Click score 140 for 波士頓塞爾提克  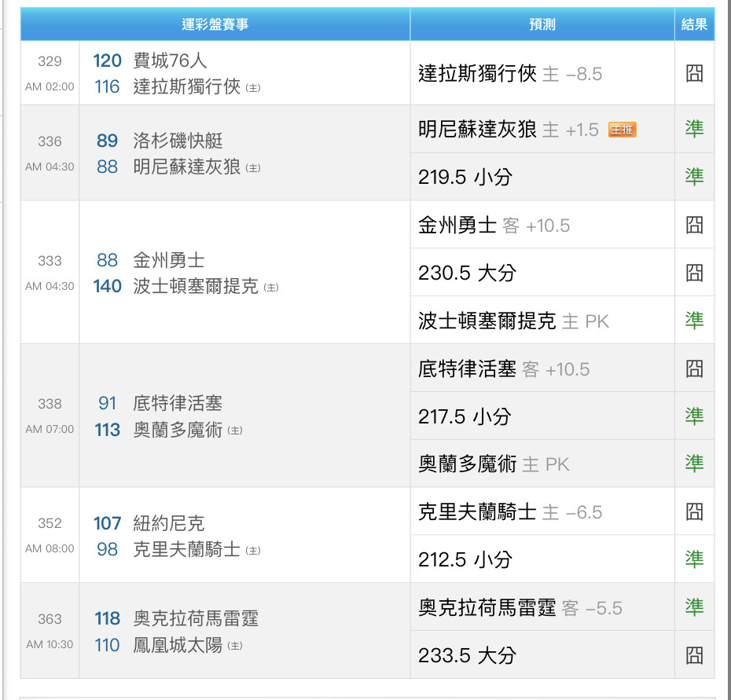[x=107, y=286]
